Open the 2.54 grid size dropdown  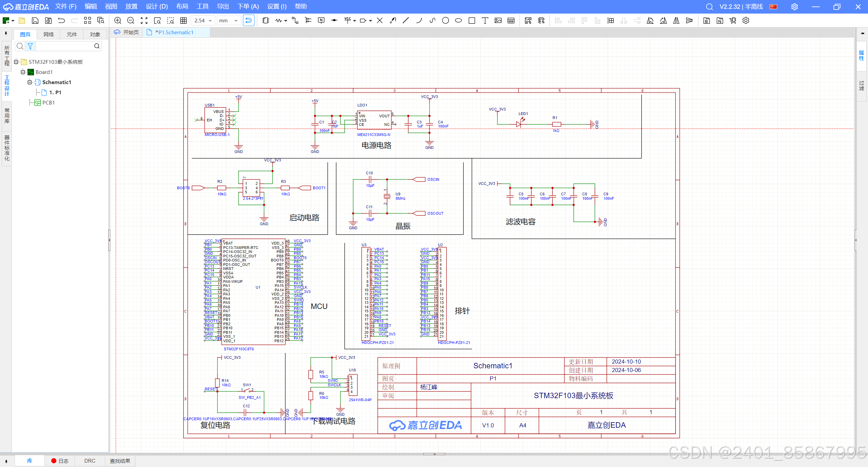[x=203, y=21]
